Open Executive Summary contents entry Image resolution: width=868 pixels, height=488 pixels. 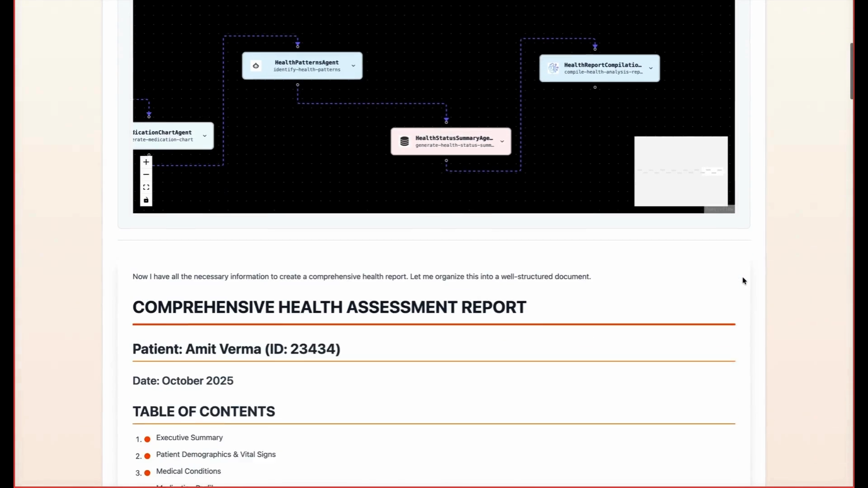(x=189, y=438)
